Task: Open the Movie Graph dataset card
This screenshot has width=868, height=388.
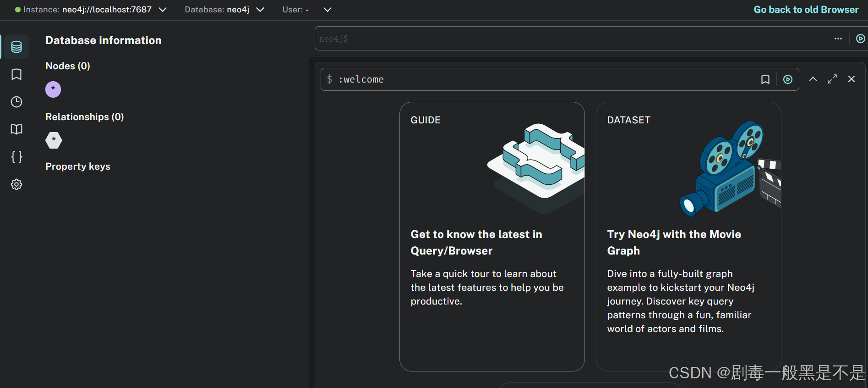Action: 688,236
